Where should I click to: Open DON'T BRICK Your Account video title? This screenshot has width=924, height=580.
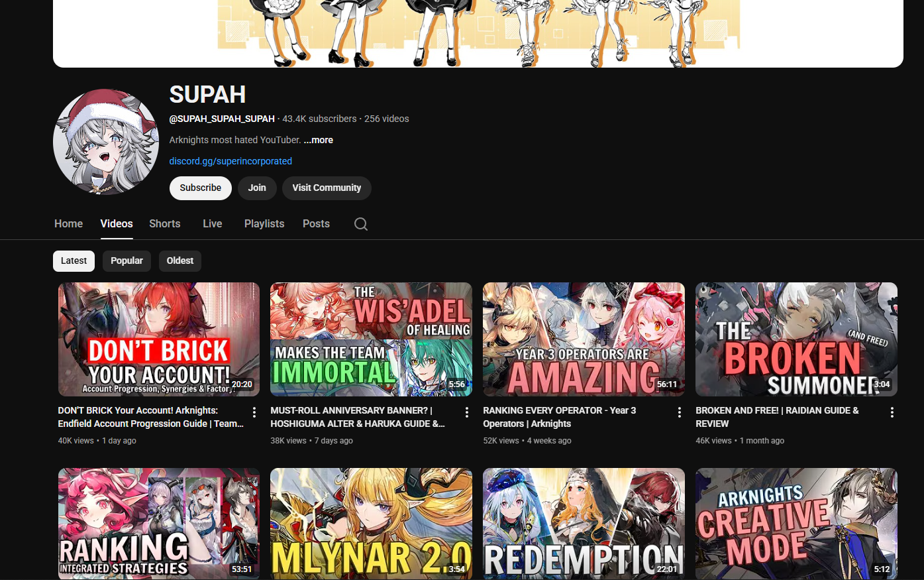coord(151,417)
